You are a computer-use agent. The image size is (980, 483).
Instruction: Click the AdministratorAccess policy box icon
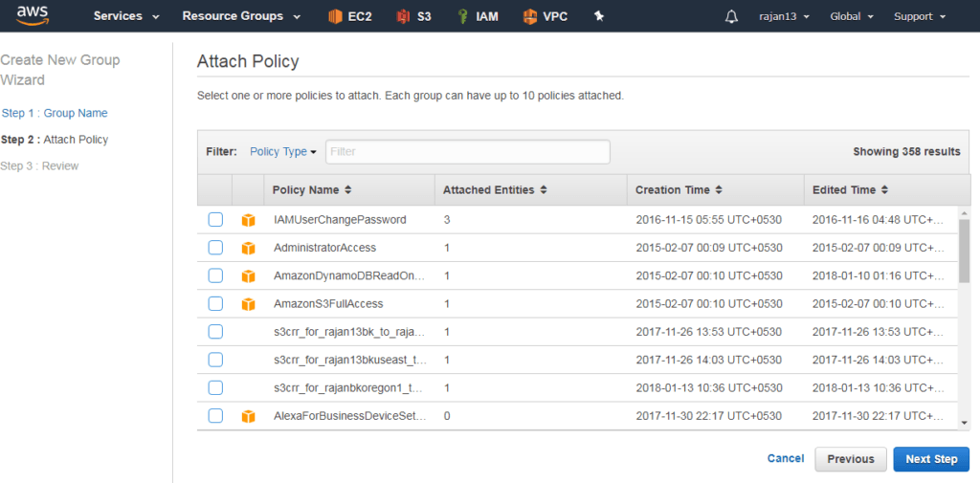[x=248, y=248]
